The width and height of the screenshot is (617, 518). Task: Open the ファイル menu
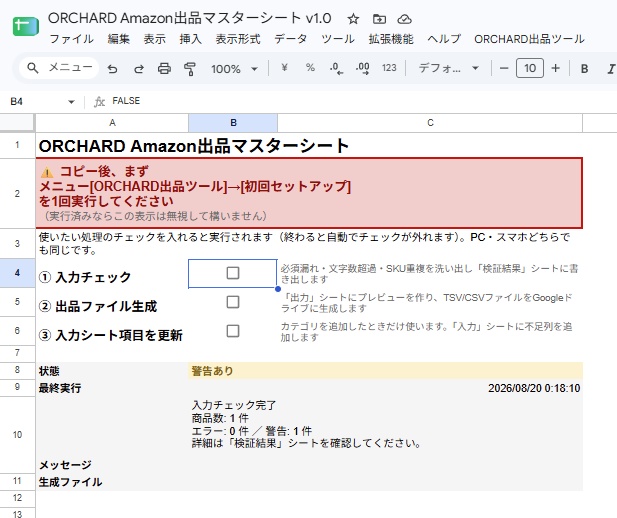(71, 39)
